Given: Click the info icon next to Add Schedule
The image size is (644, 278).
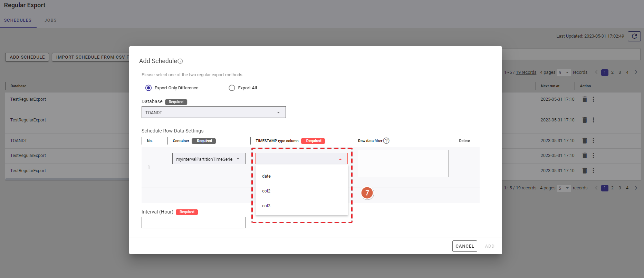Looking at the screenshot, I should [x=180, y=61].
